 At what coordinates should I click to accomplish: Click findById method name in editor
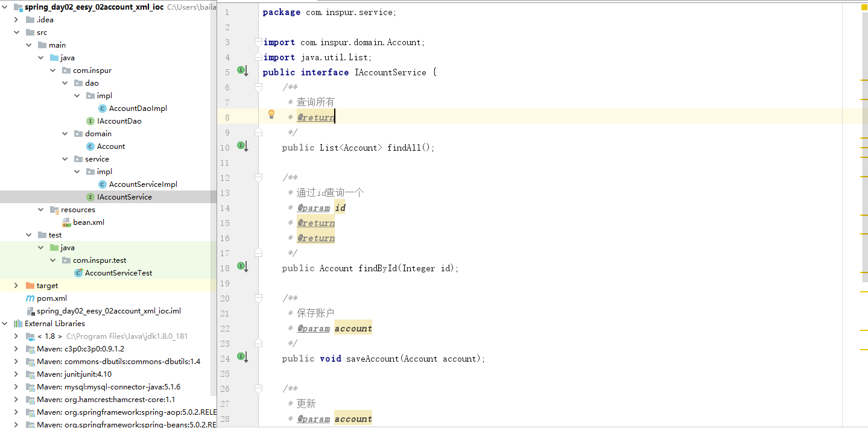pyautogui.click(x=378, y=268)
